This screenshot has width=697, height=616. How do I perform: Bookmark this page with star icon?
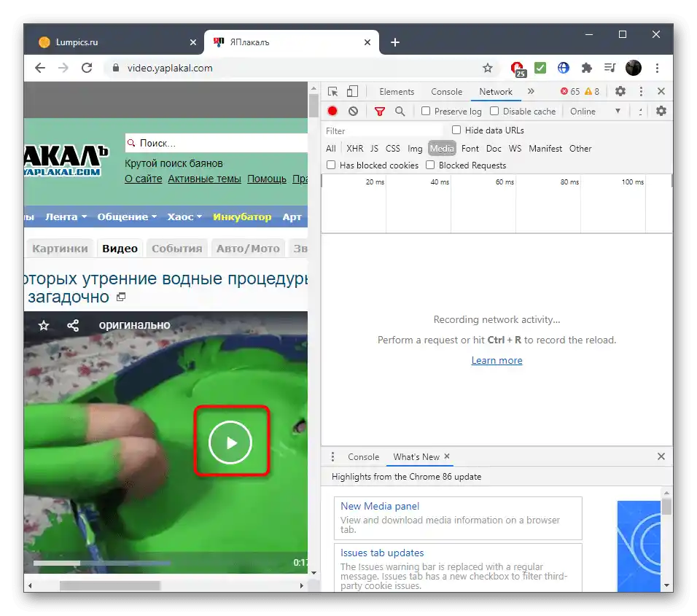click(488, 68)
